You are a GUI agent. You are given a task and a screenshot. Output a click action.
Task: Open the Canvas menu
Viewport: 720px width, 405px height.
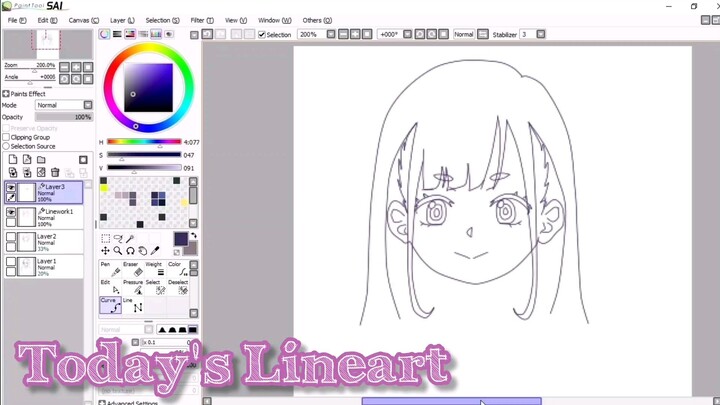click(84, 20)
